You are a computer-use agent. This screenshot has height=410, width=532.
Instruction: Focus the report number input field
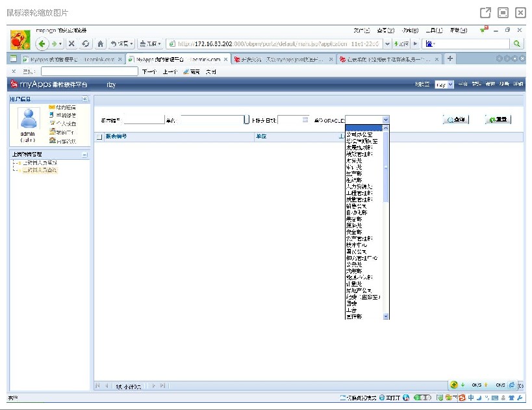(x=144, y=120)
